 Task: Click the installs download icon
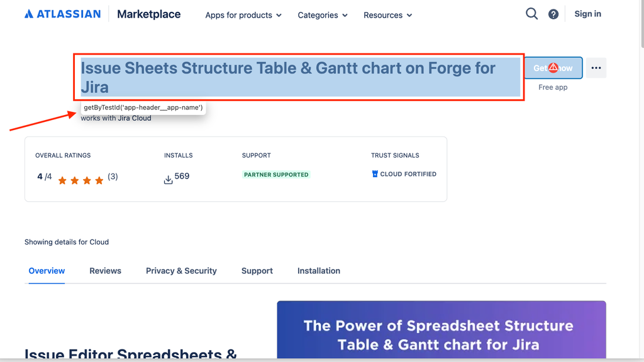168,180
